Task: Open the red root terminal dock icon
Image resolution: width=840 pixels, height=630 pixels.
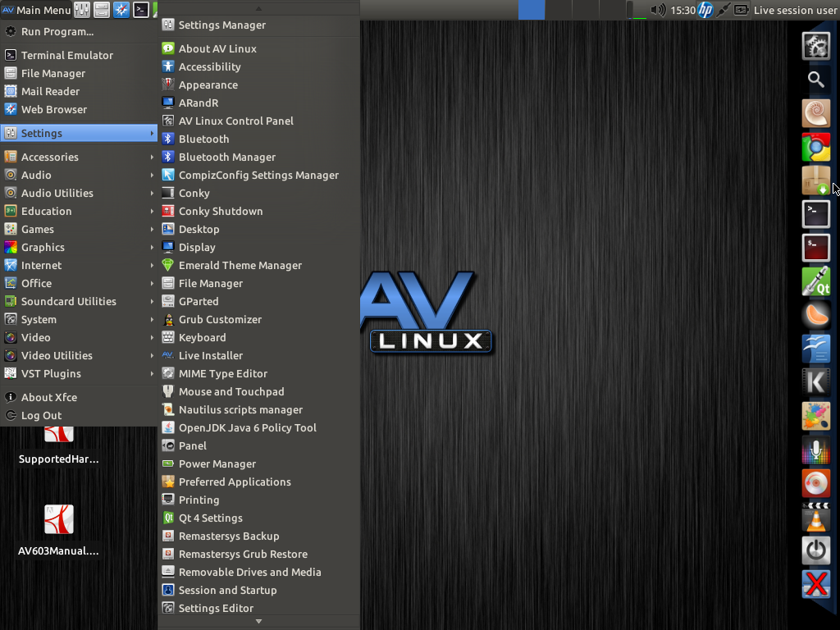Action: (x=816, y=247)
